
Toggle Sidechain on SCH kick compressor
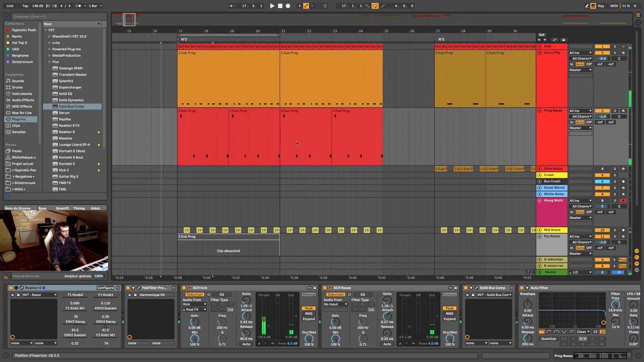pos(194,295)
